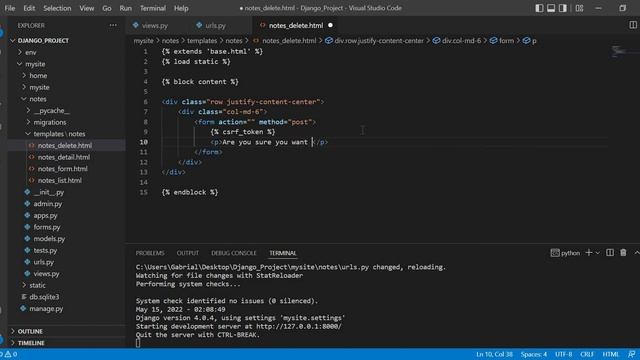Click form breadcrumb segment
The image size is (640, 360).
pyautogui.click(x=502, y=40)
